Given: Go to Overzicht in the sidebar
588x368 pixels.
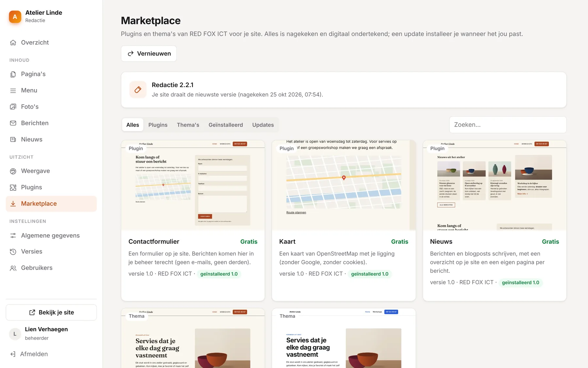Looking at the screenshot, I should point(51,43).
